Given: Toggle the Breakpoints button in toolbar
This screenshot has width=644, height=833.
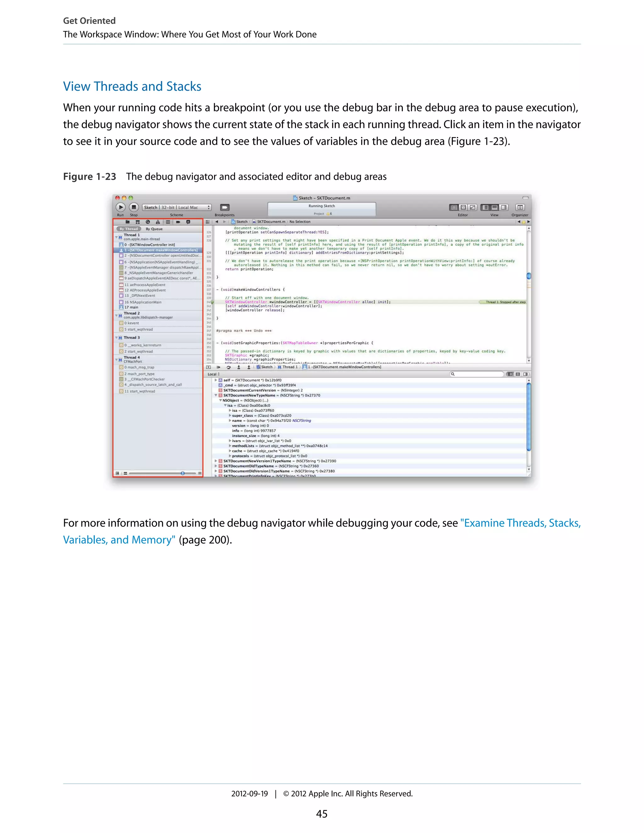Looking at the screenshot, I should point(225,207).
